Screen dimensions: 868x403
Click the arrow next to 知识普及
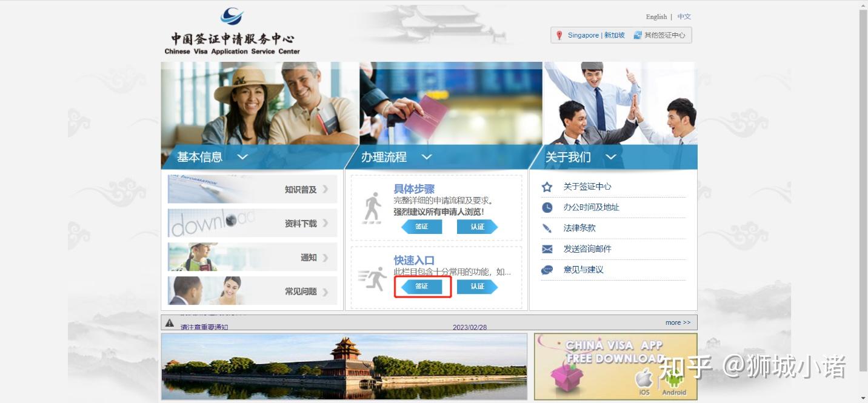[326, 189]
